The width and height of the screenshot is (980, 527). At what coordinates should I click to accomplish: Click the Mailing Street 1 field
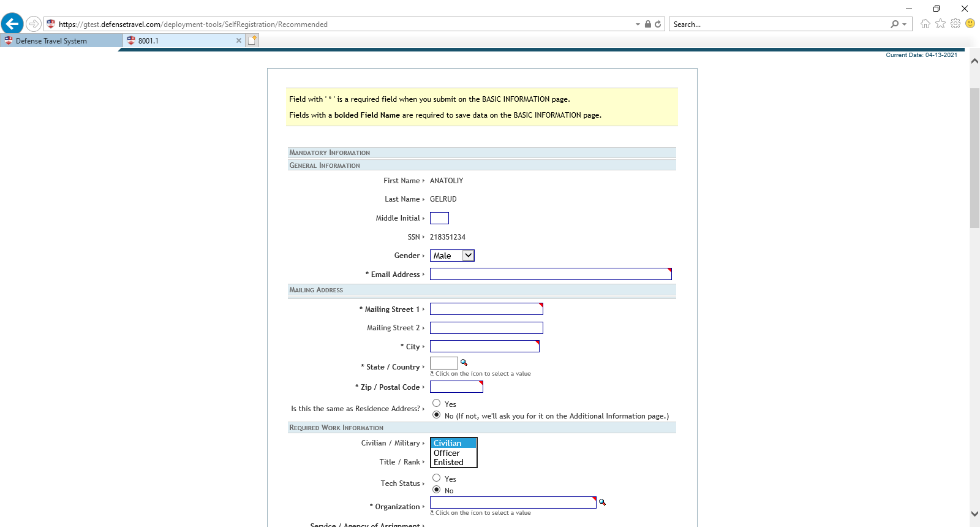click(x=486, y=309)
